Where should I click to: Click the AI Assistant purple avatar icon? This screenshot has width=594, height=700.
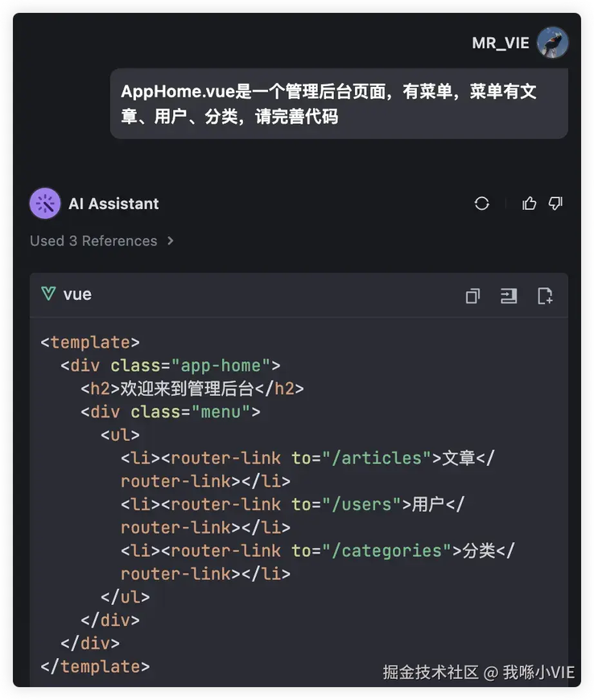pyautogui.click(x=45, y=204)
